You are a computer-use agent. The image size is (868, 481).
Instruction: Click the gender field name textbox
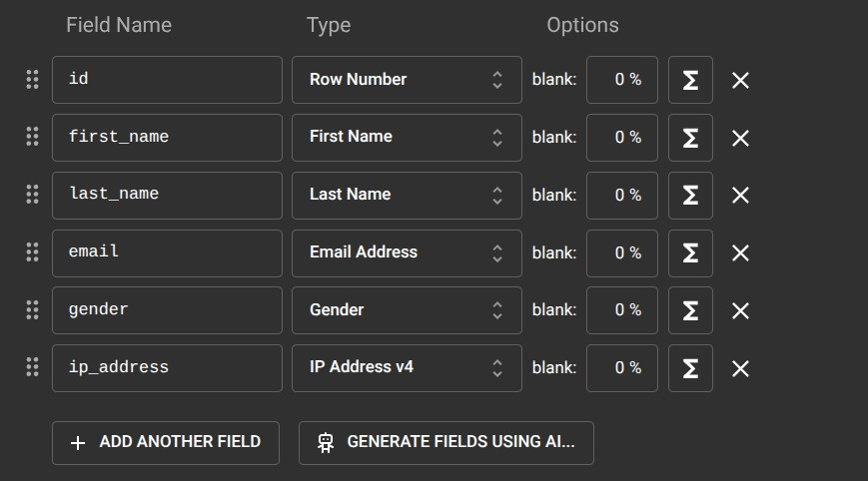pyautogui.click(x=167, y=310)
